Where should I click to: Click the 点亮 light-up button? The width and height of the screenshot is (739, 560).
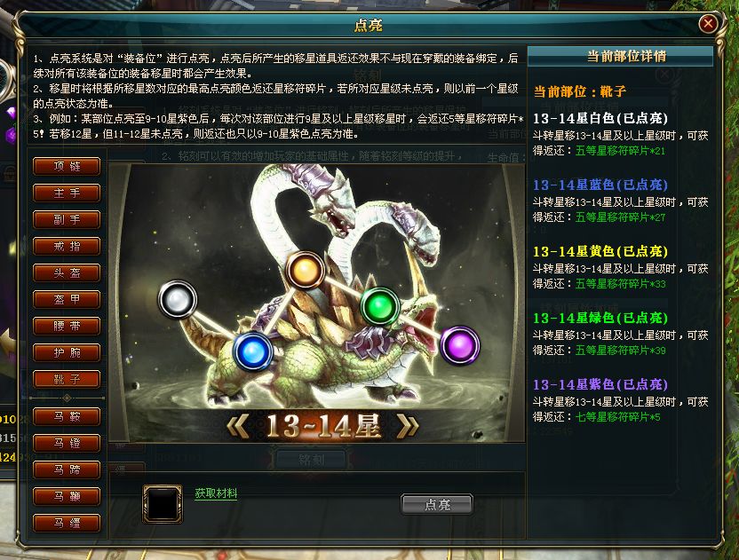point(437,504)
